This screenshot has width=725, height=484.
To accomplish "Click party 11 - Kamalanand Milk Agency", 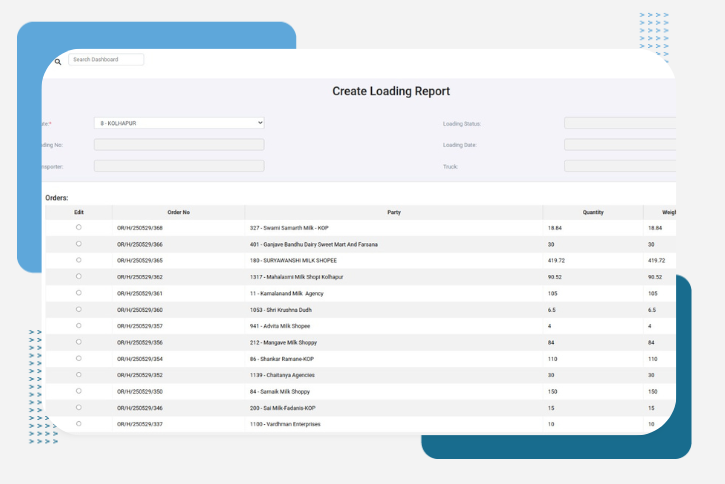I will click(287, 294).
